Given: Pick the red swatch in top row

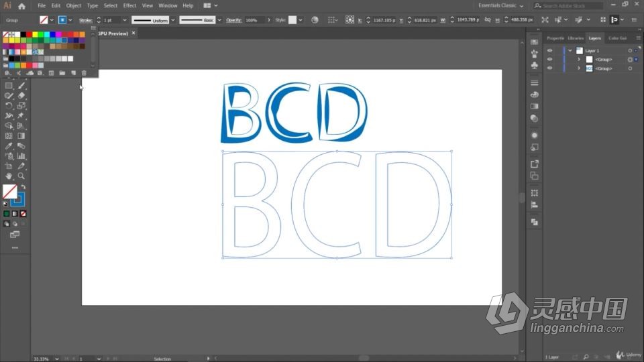Looking at the screenshot, I should [x=29, y=34].
